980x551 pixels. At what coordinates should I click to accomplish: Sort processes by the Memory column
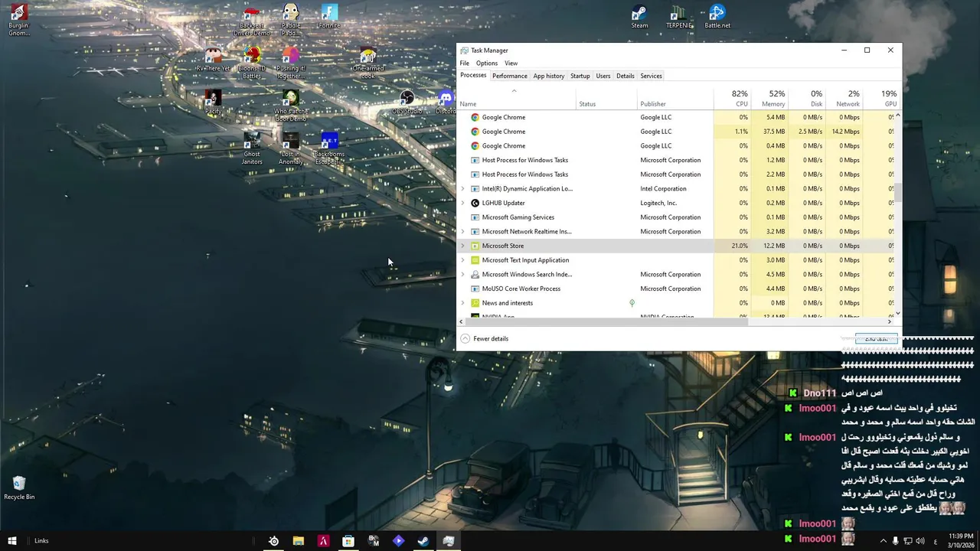[x=769, y=98]
